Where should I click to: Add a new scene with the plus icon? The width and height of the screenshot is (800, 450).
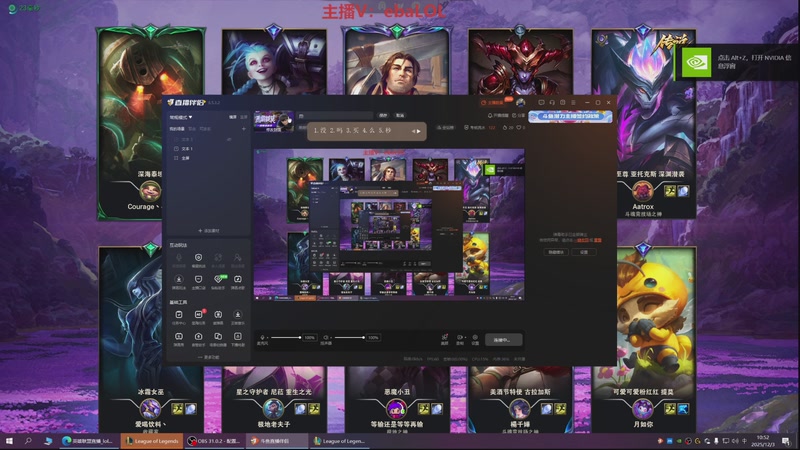point(244,129)
